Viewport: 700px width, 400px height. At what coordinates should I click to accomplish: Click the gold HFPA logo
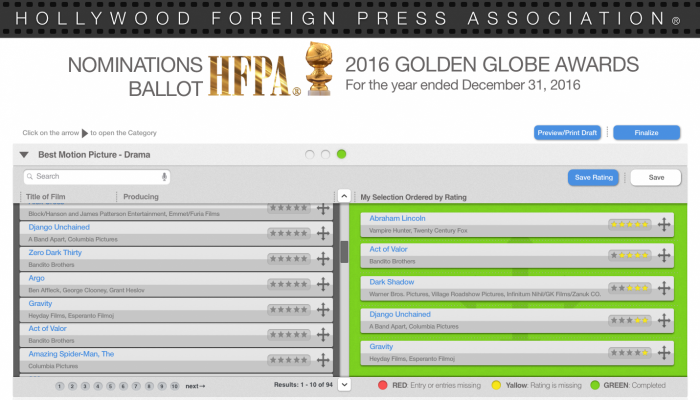254,76
